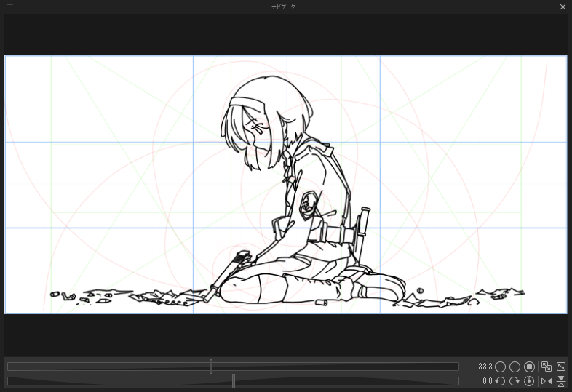Viewport: 572px width, 392px height.
Task: Click the zoom in plus icon
Action: click(x=515, y=367)
